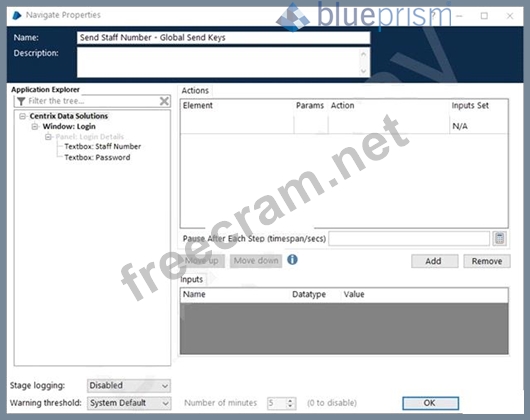Click the Description text area
This screenshot has width=530, height=420.
point(223,63)
